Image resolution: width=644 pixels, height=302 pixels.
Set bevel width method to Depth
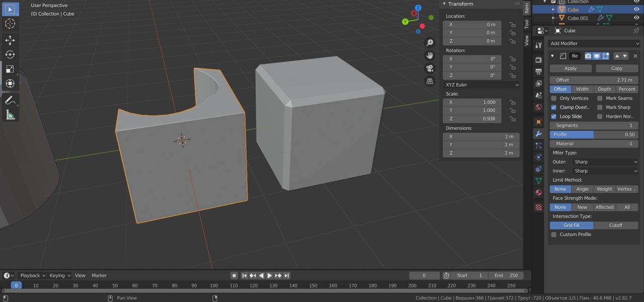coord(604,89)
